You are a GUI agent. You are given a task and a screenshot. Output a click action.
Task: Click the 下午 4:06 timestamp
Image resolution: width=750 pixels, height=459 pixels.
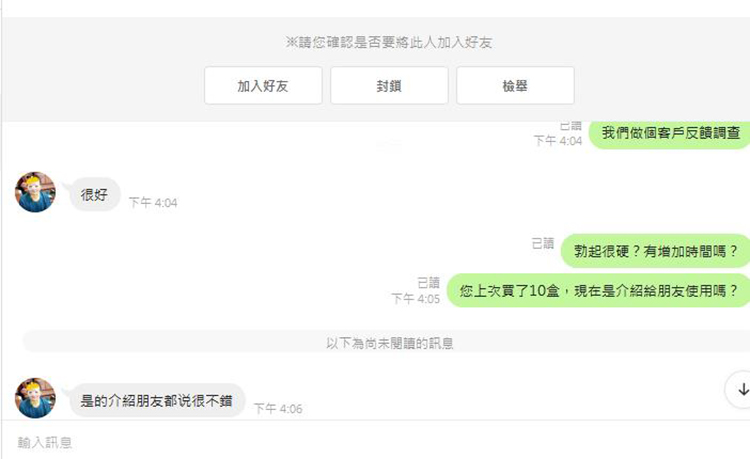click(278, 409)
